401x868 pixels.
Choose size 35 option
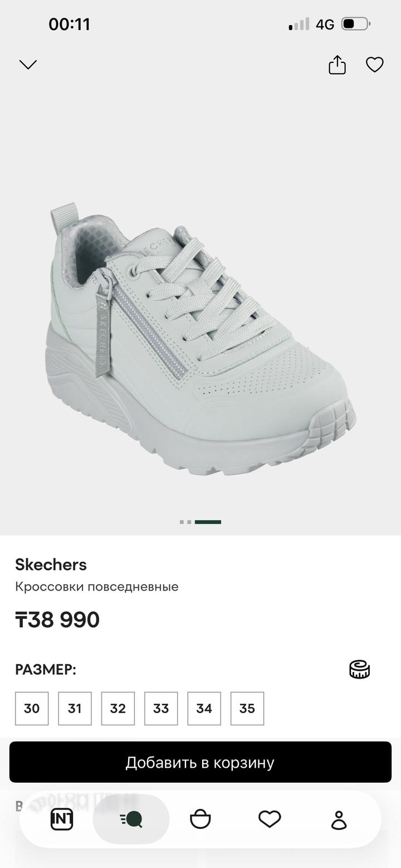[x=247, y=709]
